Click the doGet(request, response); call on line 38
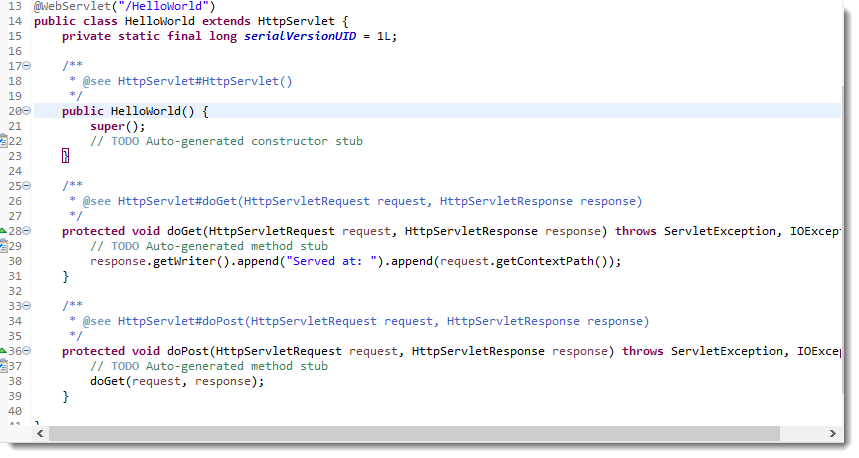This screenshot has height=458, width=859. point(177,381)
